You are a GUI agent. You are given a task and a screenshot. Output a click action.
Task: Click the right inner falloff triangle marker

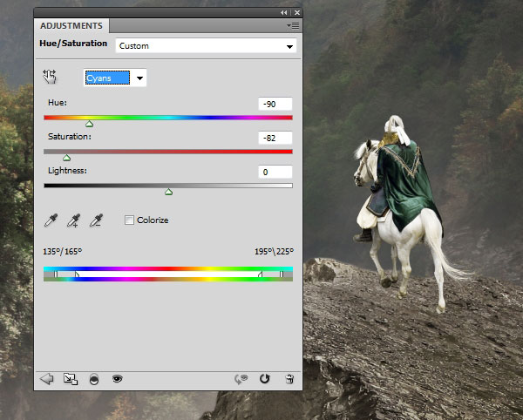pos(260,274)
